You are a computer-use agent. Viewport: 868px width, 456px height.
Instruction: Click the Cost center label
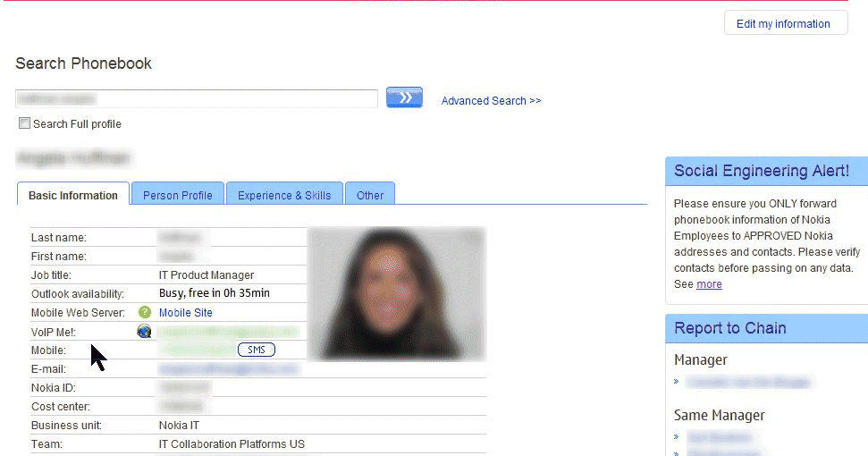[x=60, y=406]
